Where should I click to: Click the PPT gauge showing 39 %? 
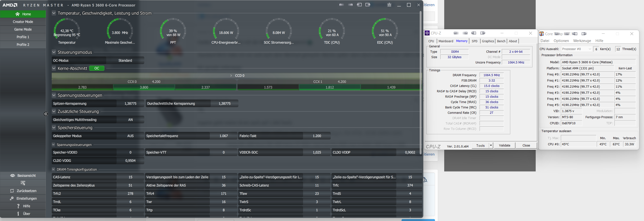[x=173, y=31]
